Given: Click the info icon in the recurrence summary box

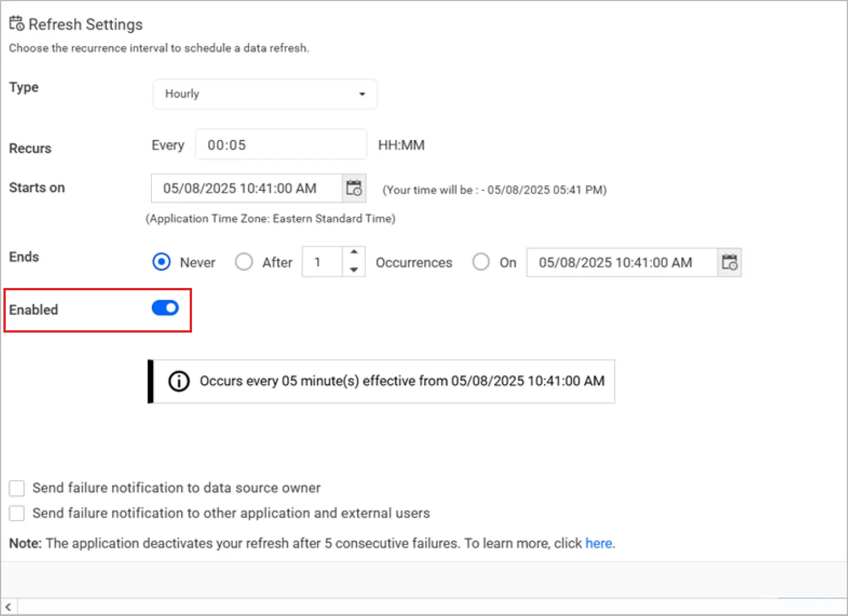Looking at the screenshot, I should 179,381.
